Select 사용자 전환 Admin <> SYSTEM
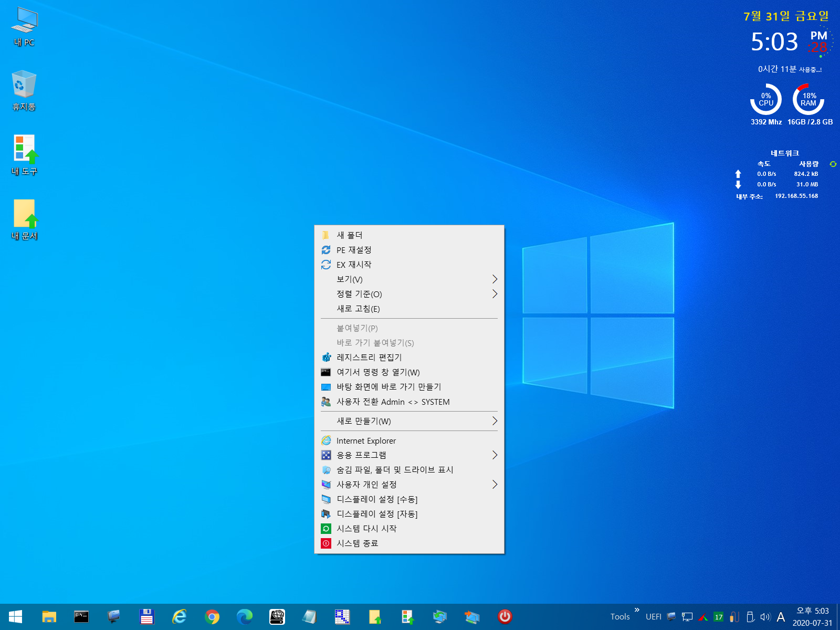Viewport: 840px width, 630px height. [409, 402]
